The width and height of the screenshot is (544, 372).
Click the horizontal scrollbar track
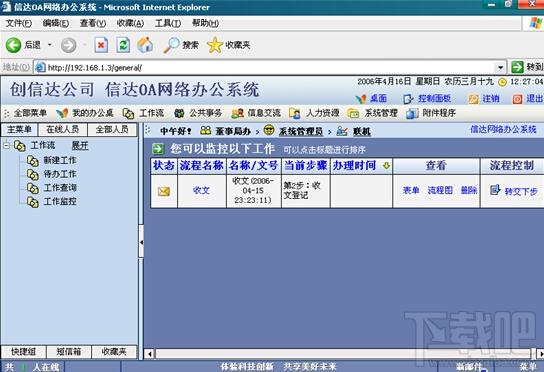(x=343, y=354)
